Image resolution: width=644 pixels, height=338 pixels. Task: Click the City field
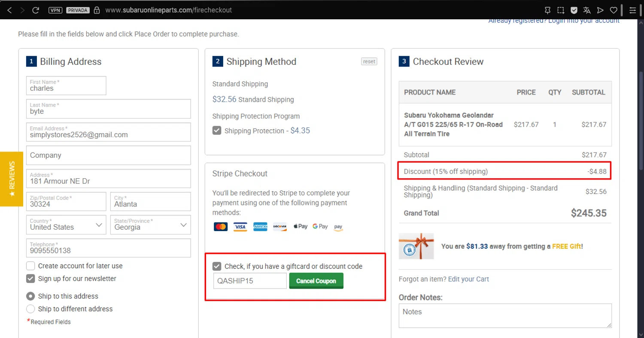pyautogui.click(x=151, y=201)
